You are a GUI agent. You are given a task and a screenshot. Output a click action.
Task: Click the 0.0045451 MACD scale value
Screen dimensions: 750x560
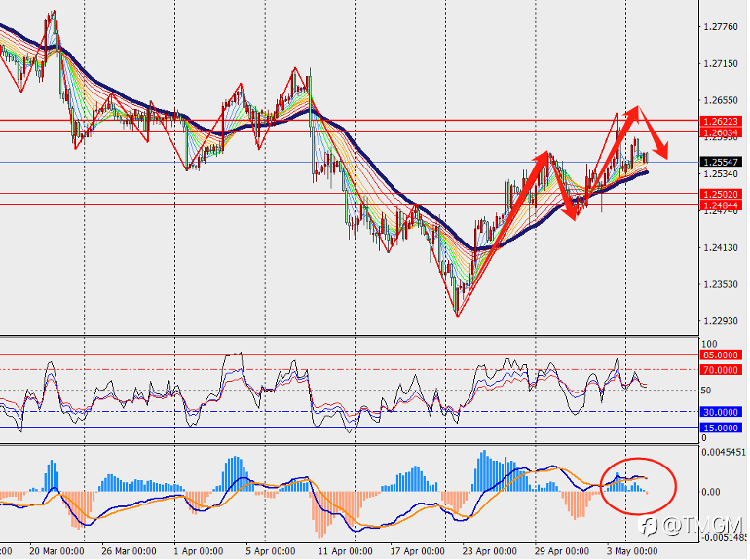pos(724,453)
